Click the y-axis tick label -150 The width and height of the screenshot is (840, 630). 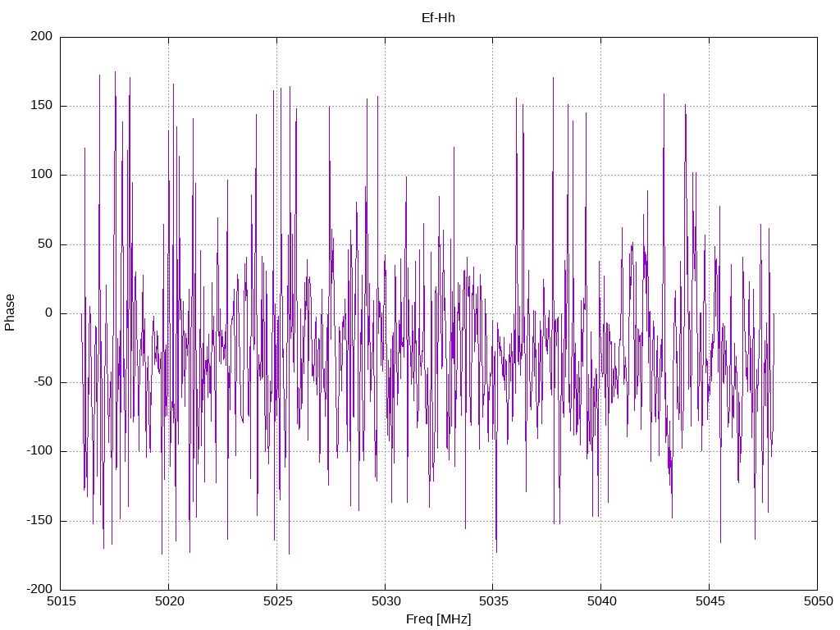tap(39, 520)
